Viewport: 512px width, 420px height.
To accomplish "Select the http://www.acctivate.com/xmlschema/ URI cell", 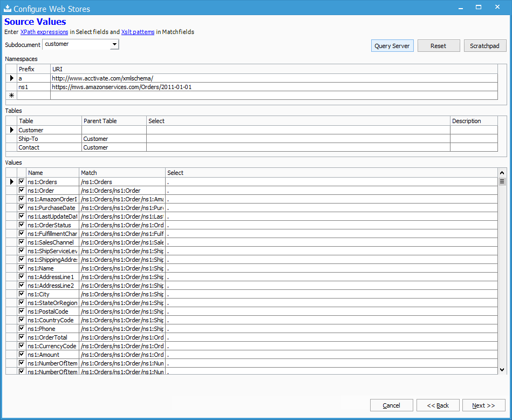I will [274, 78].
